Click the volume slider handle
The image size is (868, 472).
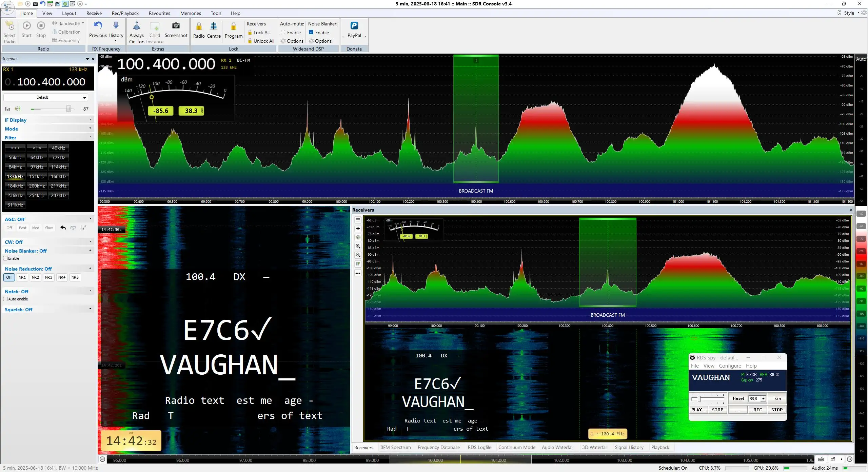[69, 109]
